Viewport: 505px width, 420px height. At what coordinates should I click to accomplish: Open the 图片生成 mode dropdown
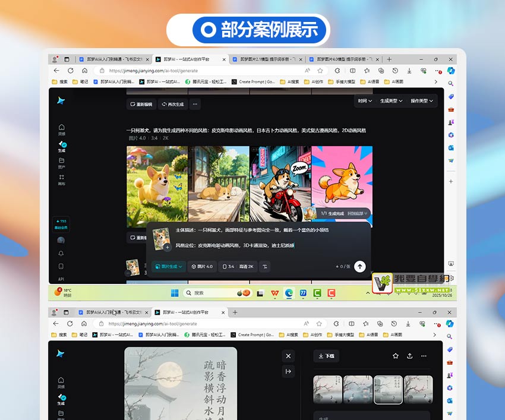click(x=168, y=267)
